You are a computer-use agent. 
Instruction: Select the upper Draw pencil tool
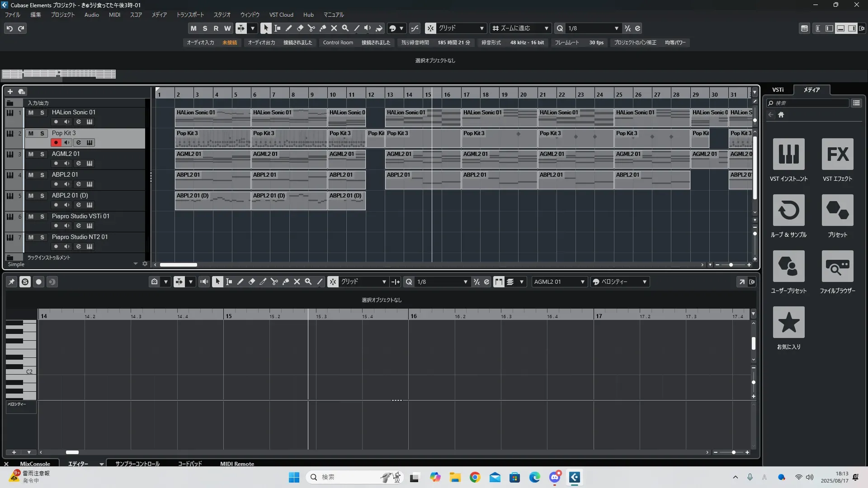pos(289,28)
